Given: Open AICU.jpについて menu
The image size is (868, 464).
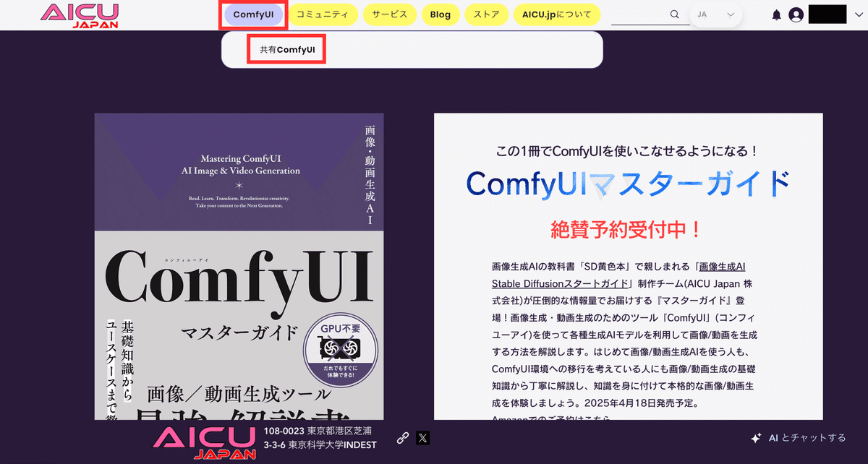Looking at the screenshot, I should 556,14.
